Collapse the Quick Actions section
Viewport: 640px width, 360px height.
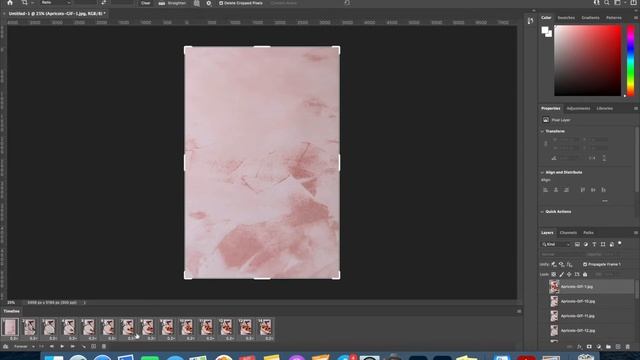click(542, 212)
